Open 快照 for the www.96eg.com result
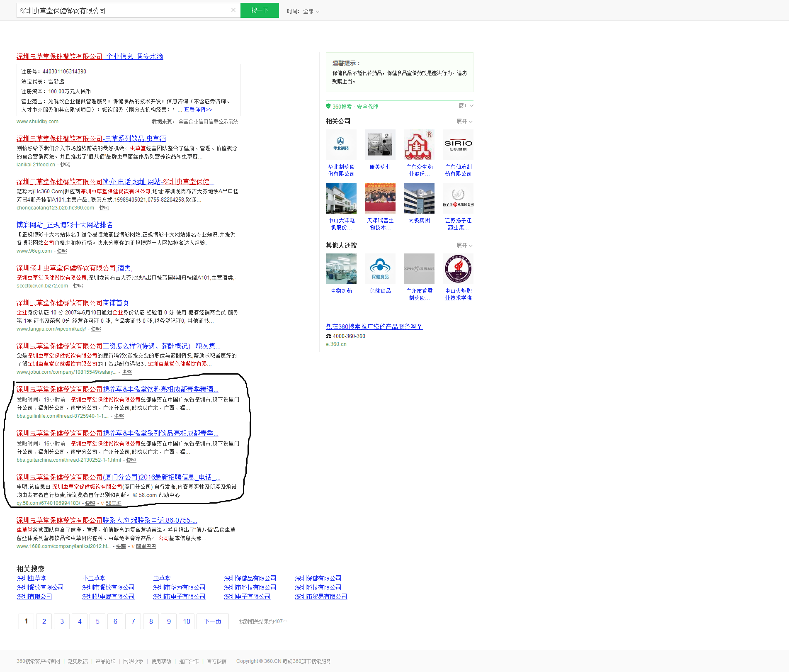Image resolution: width=789 pixels, height=672 pixels. (62, 251)
